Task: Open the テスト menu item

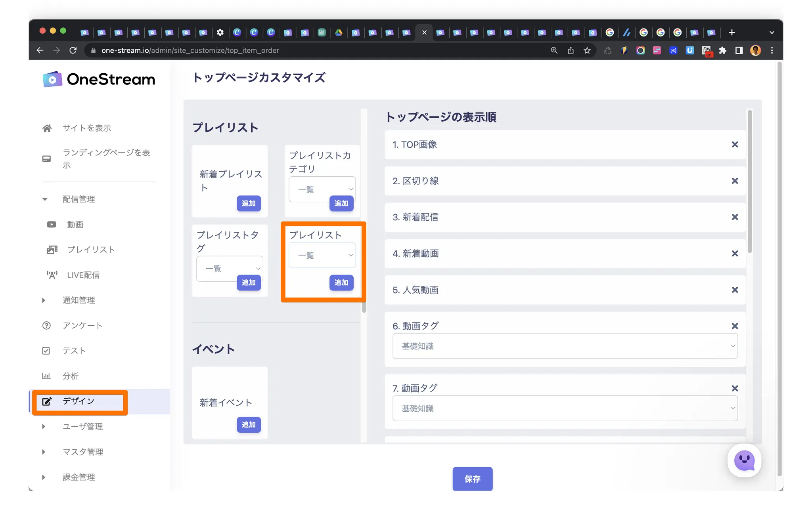Action: [x=74, y=351]
